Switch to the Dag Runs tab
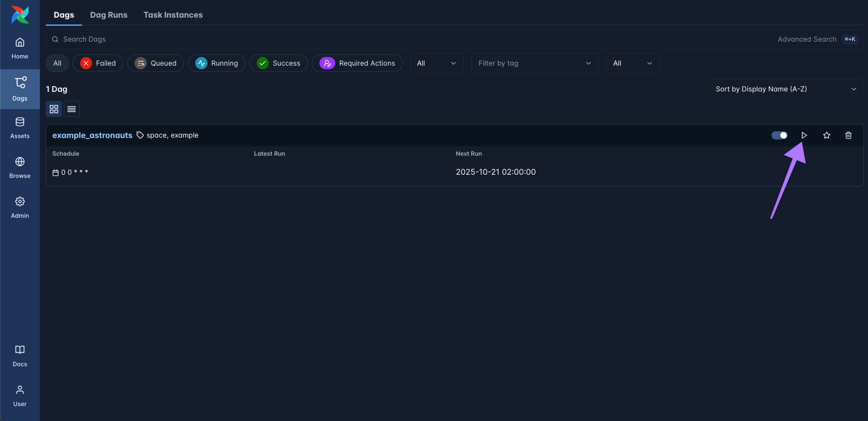The width and height of the screenshot is (868, 421). 109,15
